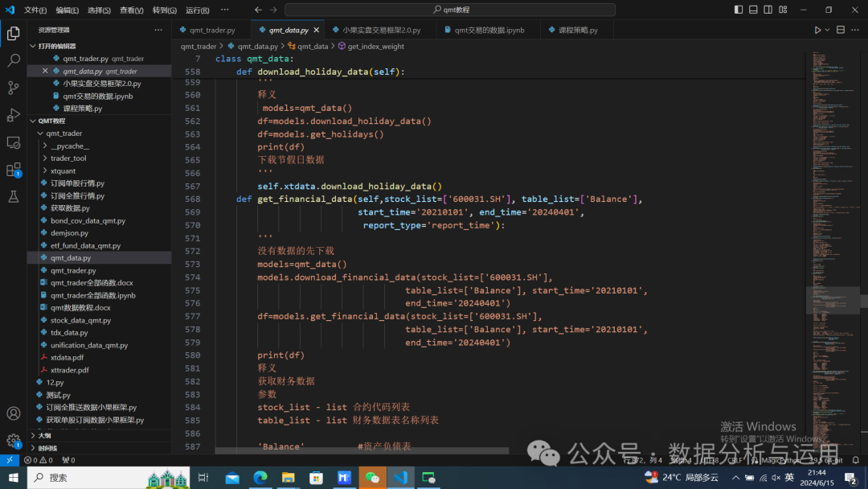This screenshot has width=868, height=489.
Task: Click the remote window status indicator
Action: click(10, 460)
